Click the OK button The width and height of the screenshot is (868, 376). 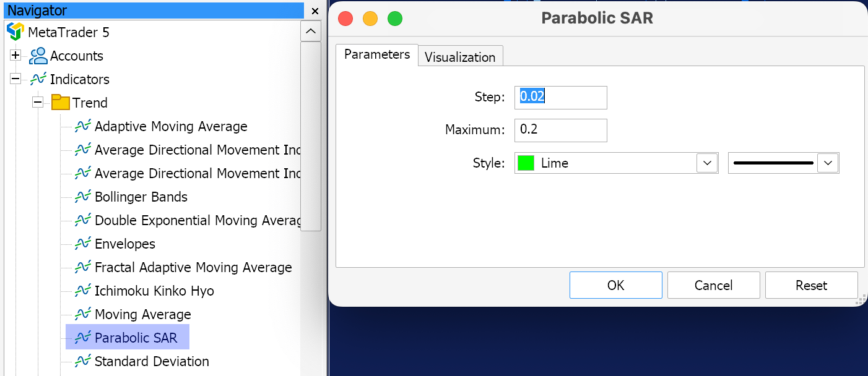616,285
